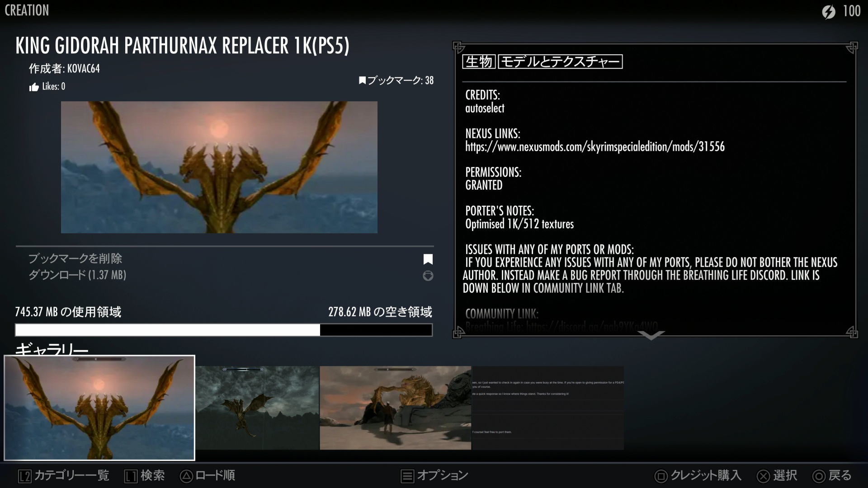This screenshot has width=868, height=488.
Task: Click the thumbs-up Likes icon
Action: click(34, 87)
